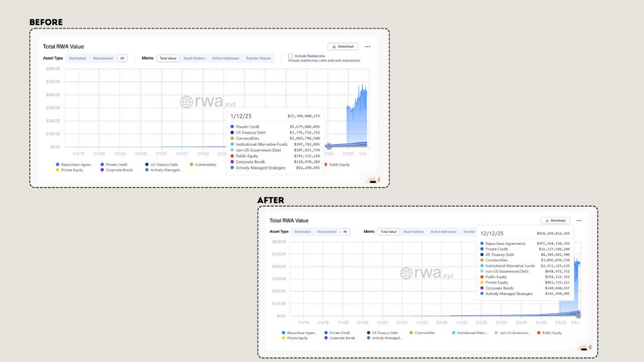Choose Total Value metric in AFTER panel
The width and height of the screenshot is (644, 362).
[x=389, y=232]
